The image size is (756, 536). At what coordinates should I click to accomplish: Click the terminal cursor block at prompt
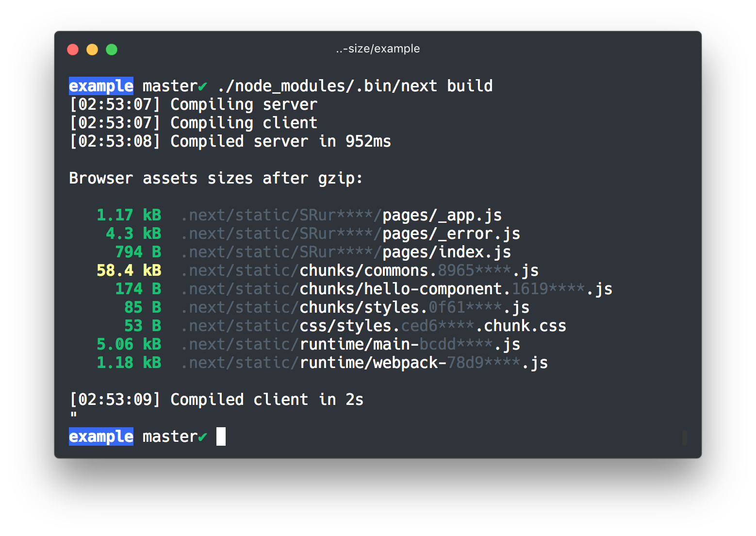pos(221,436)
